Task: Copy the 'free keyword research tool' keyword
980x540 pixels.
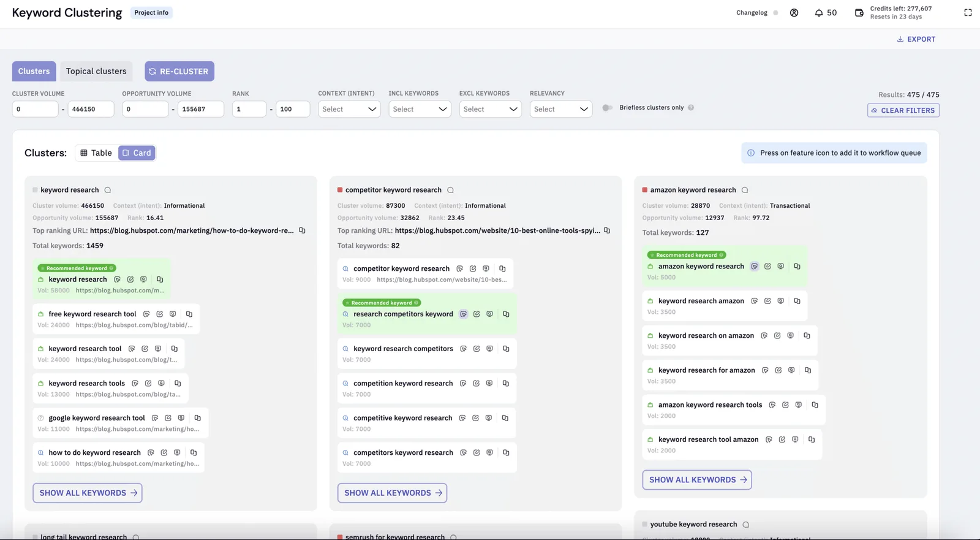Action: [x=189, y=314]
